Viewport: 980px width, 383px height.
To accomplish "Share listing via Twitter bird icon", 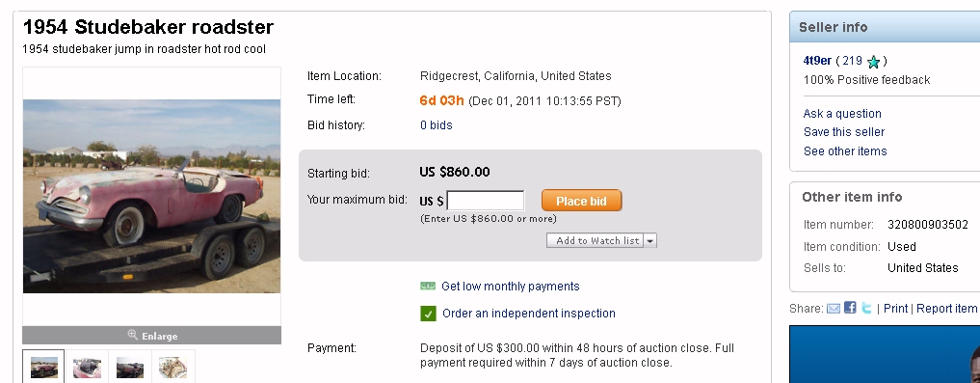I will pyautogui.click(x=866, y=308).
